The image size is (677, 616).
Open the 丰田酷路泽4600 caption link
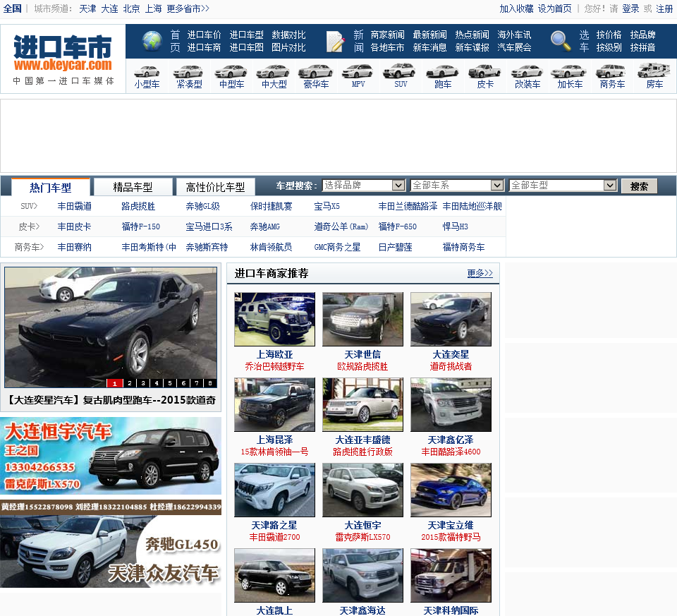(451, 452)
